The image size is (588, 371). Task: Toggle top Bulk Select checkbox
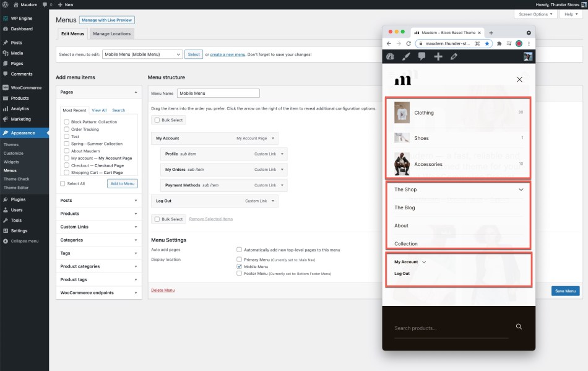pyautogui.click(x=157, y=120)
